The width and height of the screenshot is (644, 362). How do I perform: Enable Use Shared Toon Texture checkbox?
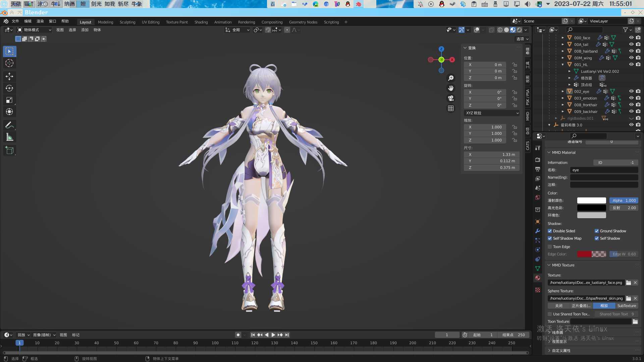[550, 314]
